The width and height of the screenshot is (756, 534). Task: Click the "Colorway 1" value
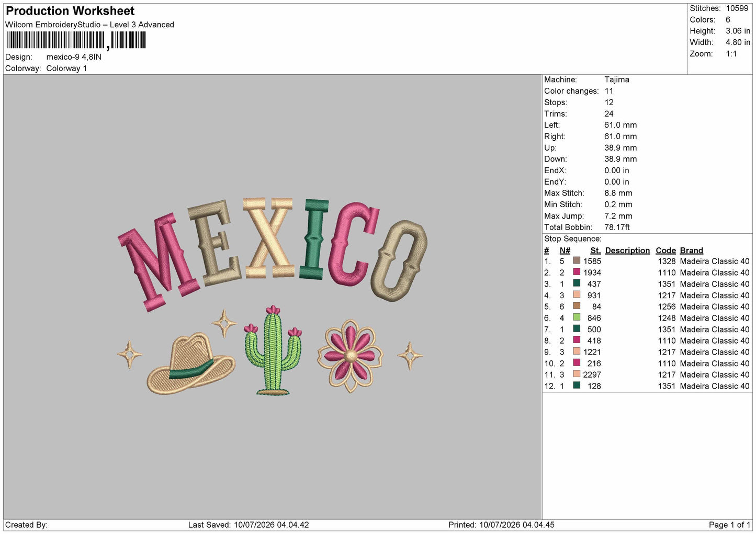[x=66, y=69]
